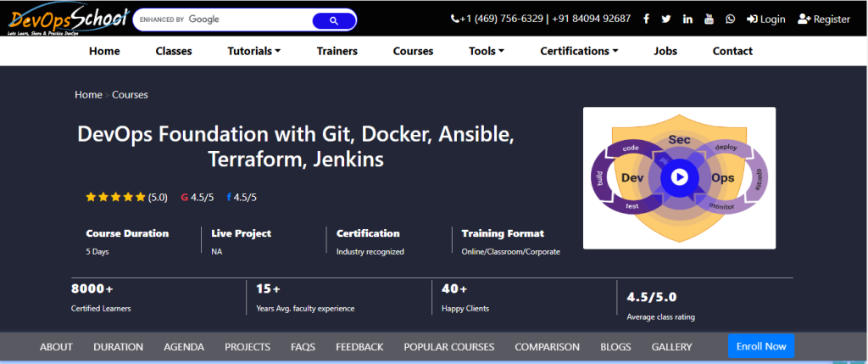Jump to the AGENDA section tab

pyautogui.click(x=184, y=347)
